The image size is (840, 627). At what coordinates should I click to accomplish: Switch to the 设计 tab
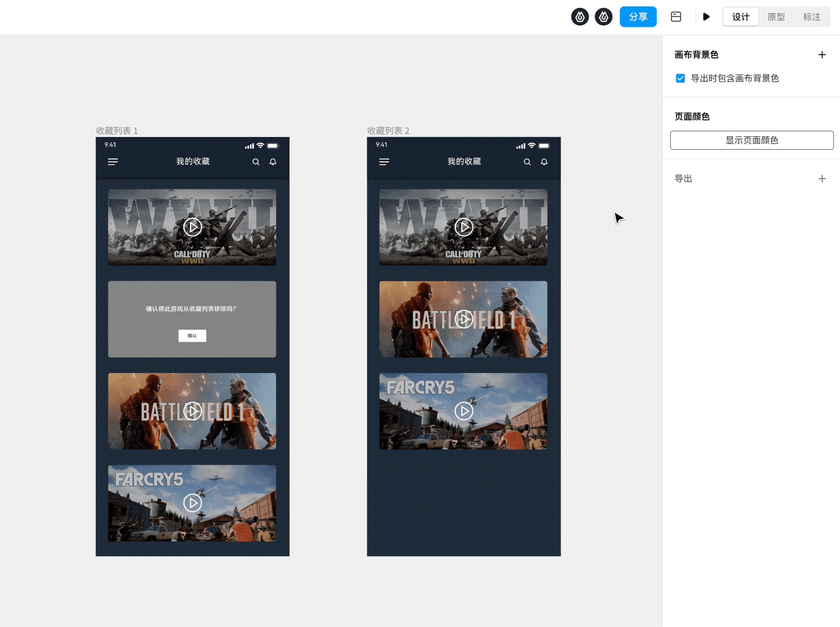(741, 17)
